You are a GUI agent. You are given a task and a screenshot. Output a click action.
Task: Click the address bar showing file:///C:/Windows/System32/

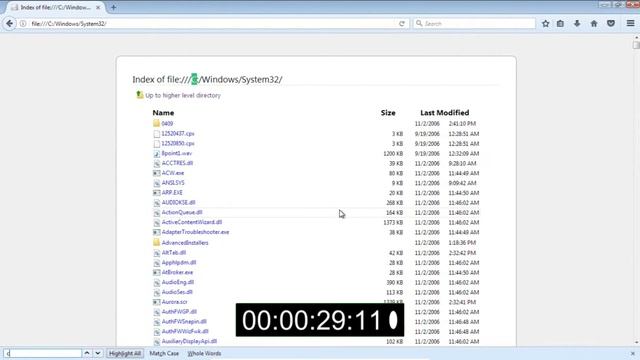pyautogui.click(x=212, y=24)
